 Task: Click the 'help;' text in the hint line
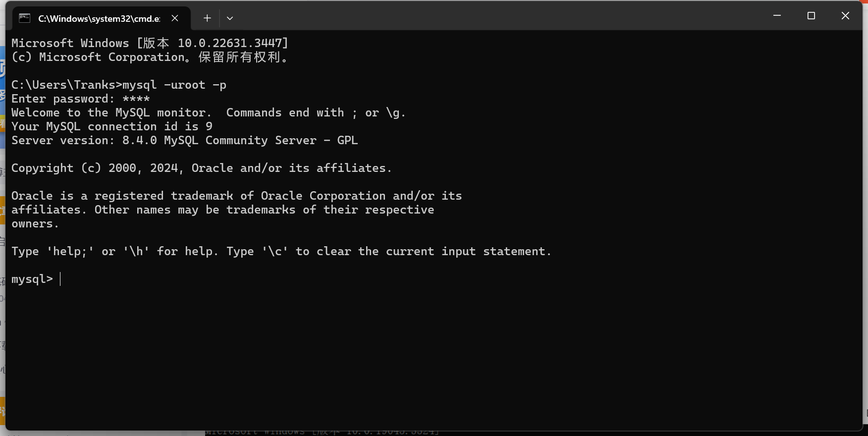pos(70,251)
